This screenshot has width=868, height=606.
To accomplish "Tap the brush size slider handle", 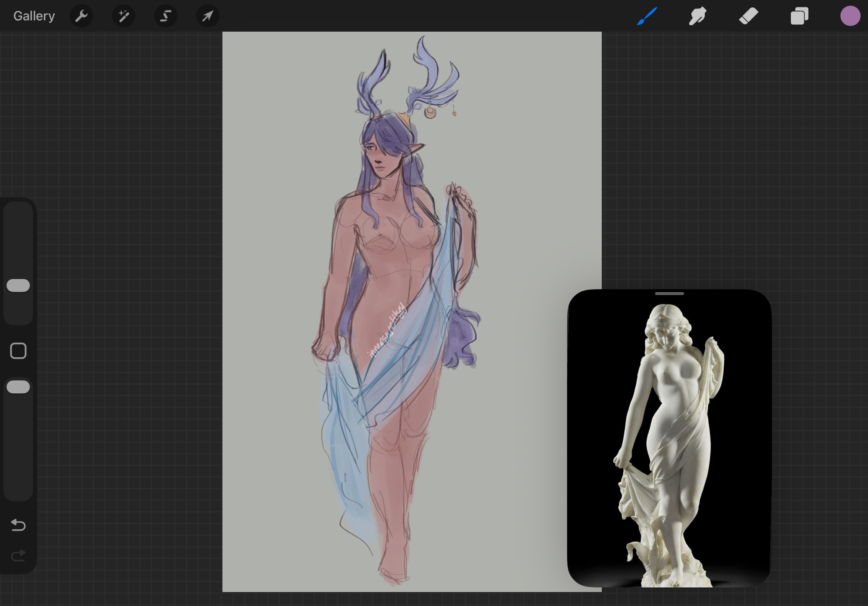I will 18,285.
